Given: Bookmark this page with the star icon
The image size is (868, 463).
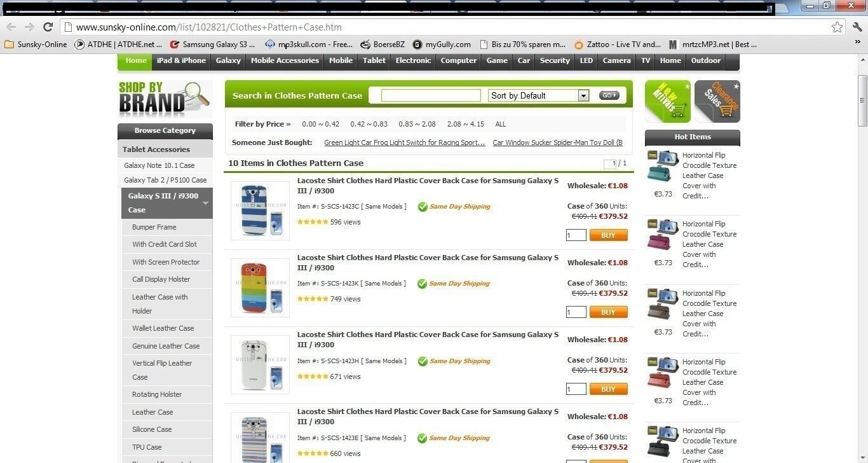Looking at the screenshot, I should tap(837, 27).
